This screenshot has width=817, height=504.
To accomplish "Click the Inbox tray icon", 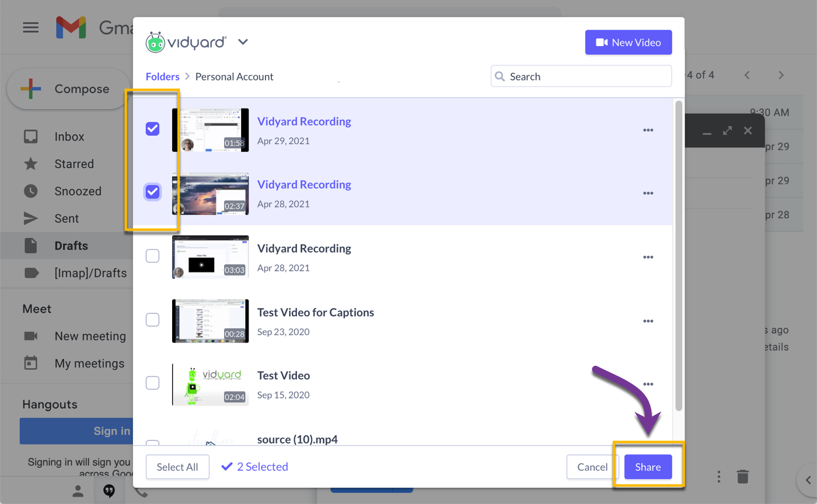I will (x=31, y=136).
